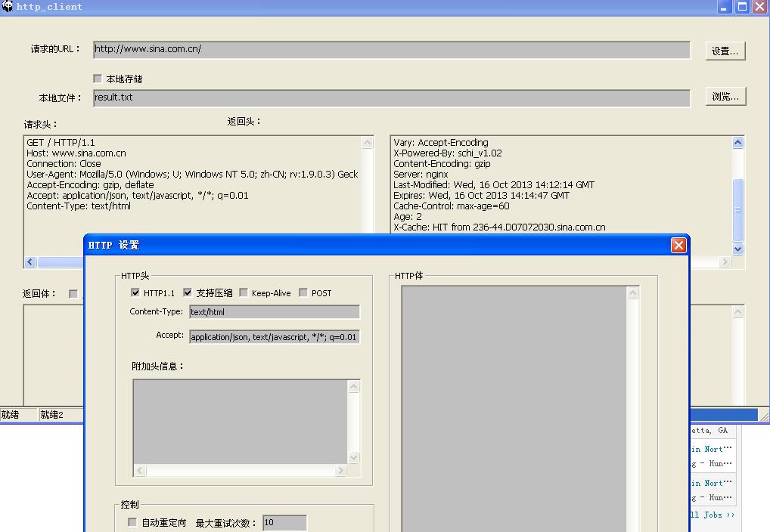Screen dimensions: 770x532
Task: Select the 'Content-Encoding: gzip' response line
Action: (x=442, y=163)
